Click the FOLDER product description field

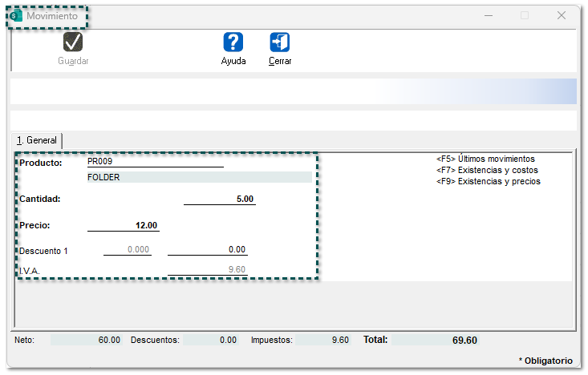coord(199,177)
